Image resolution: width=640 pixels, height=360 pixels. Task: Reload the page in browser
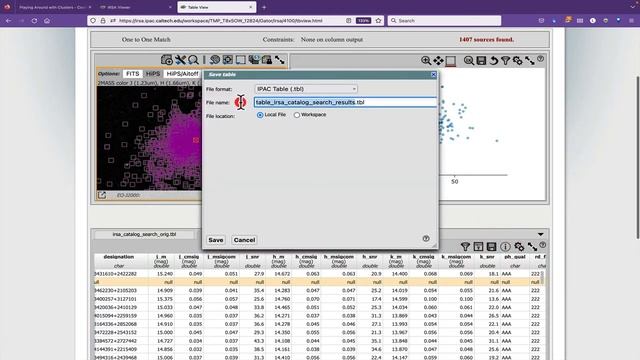click(x=34, y=20)
